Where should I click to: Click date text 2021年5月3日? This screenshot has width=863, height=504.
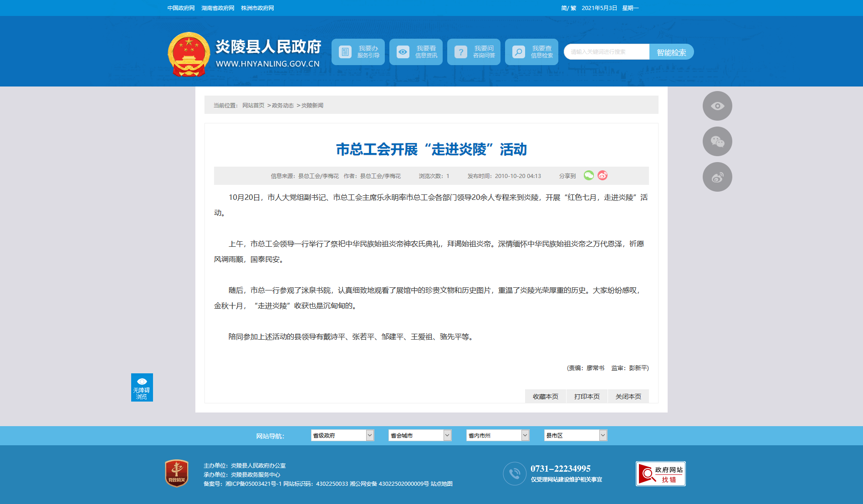coord(599,8)
